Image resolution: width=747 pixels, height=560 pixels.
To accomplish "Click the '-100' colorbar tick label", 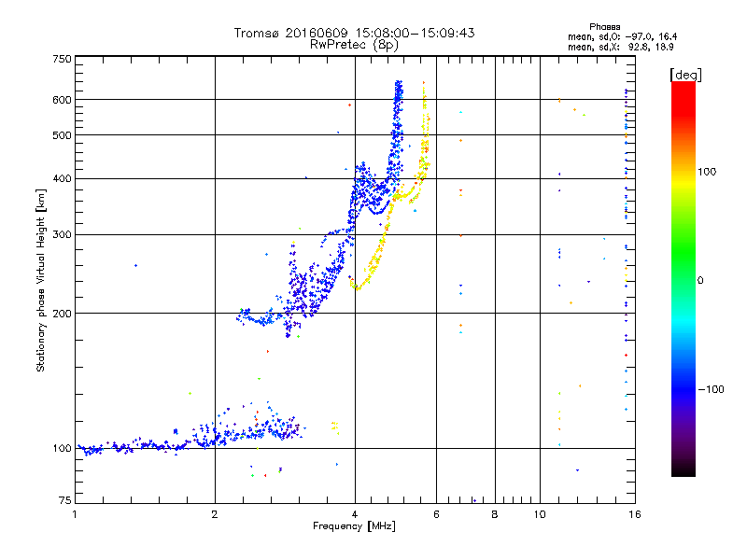I will (x=711, y=389).
